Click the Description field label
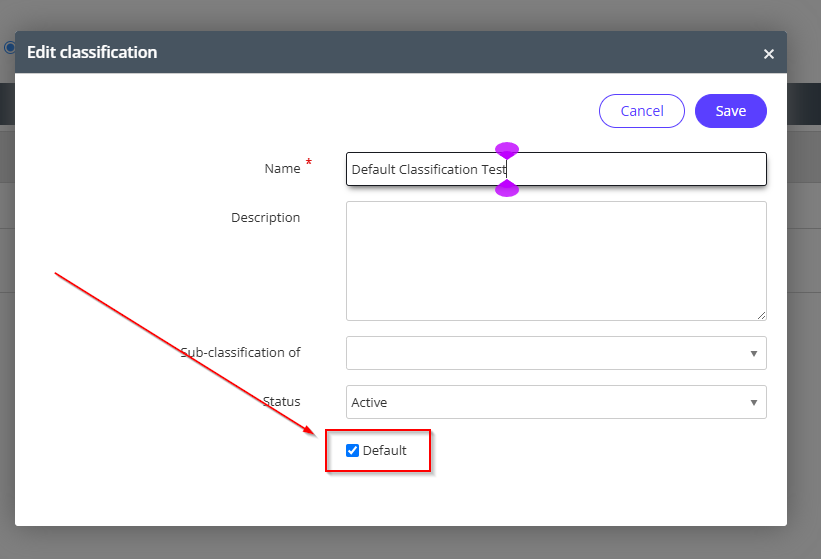This screenshot has height=559, width=821. [x=265, y=218]
